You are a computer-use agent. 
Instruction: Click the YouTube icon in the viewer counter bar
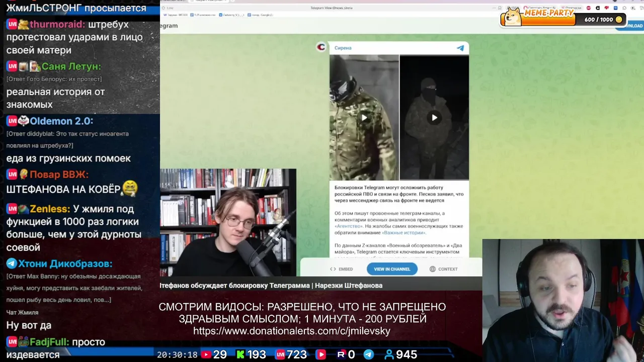click(206, 354)
